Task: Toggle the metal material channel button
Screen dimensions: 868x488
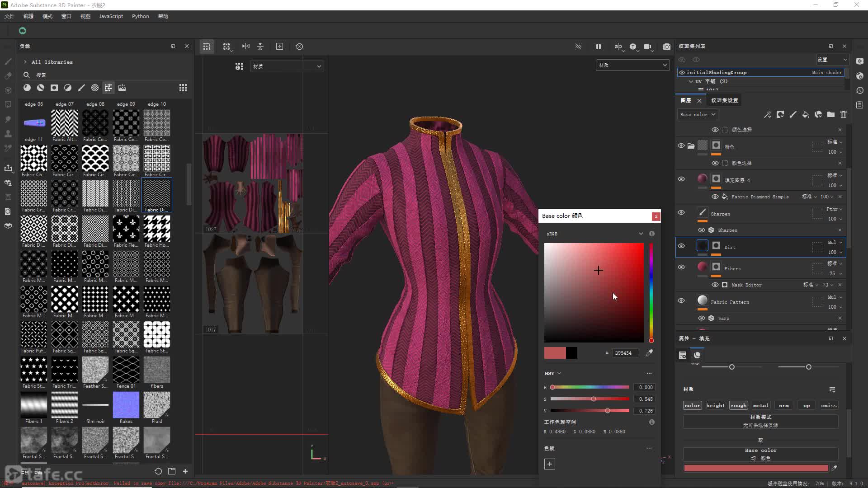Action: point(761,405)
